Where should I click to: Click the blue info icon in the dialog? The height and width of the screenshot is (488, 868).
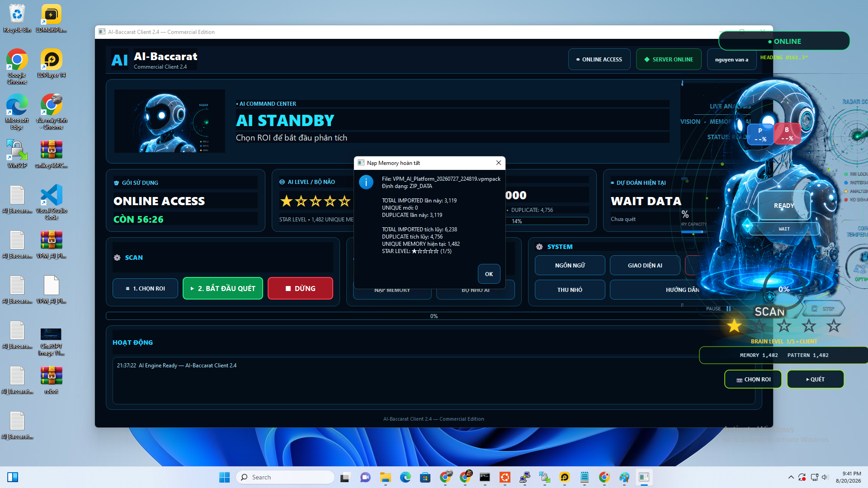tap(366, 182)
